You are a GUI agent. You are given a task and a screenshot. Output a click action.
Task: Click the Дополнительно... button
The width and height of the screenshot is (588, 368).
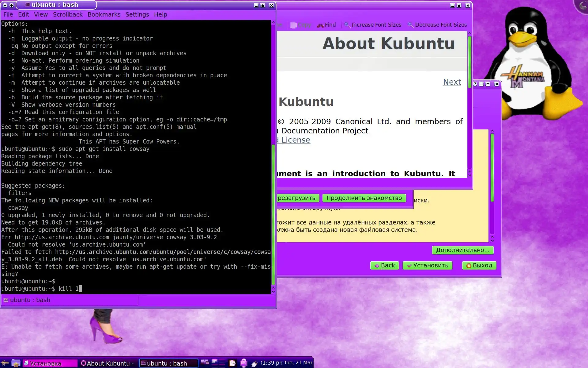coord(462,250)
